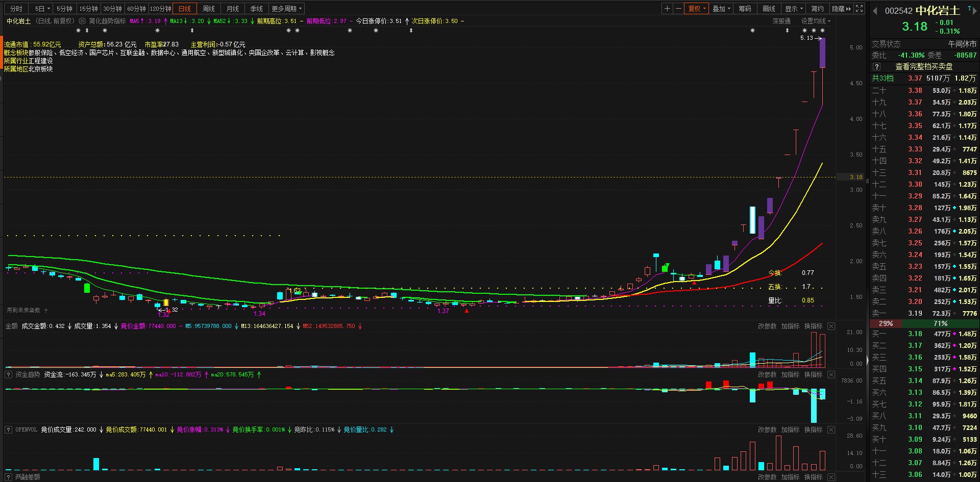Click the 简化趋势指标 indicator name

107,21
